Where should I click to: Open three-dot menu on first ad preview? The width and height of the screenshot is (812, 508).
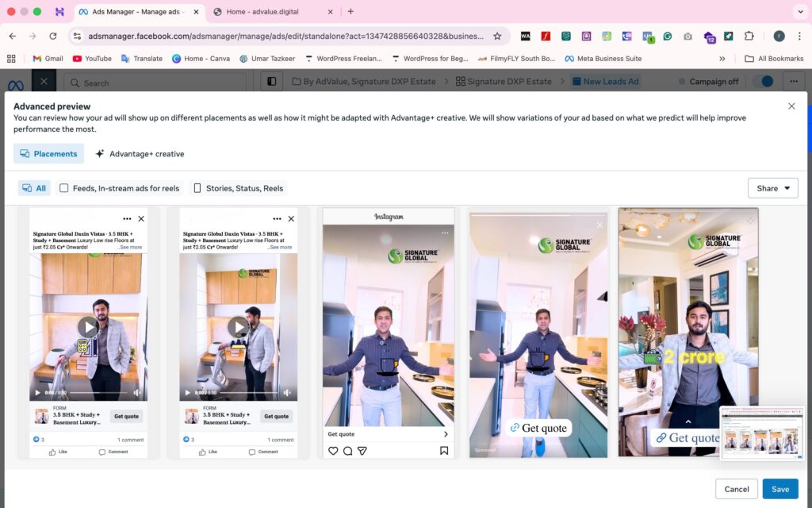127,218
